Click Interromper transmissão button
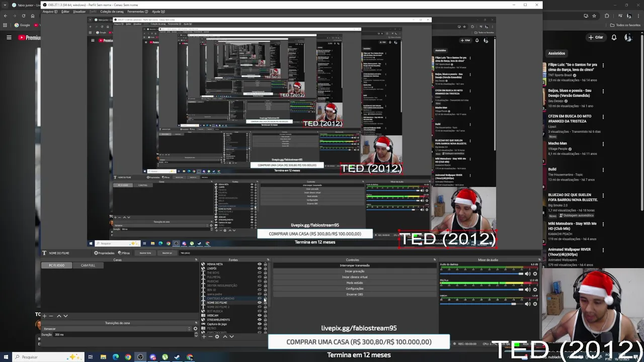 pyautogui.click(x=354, y=265)
